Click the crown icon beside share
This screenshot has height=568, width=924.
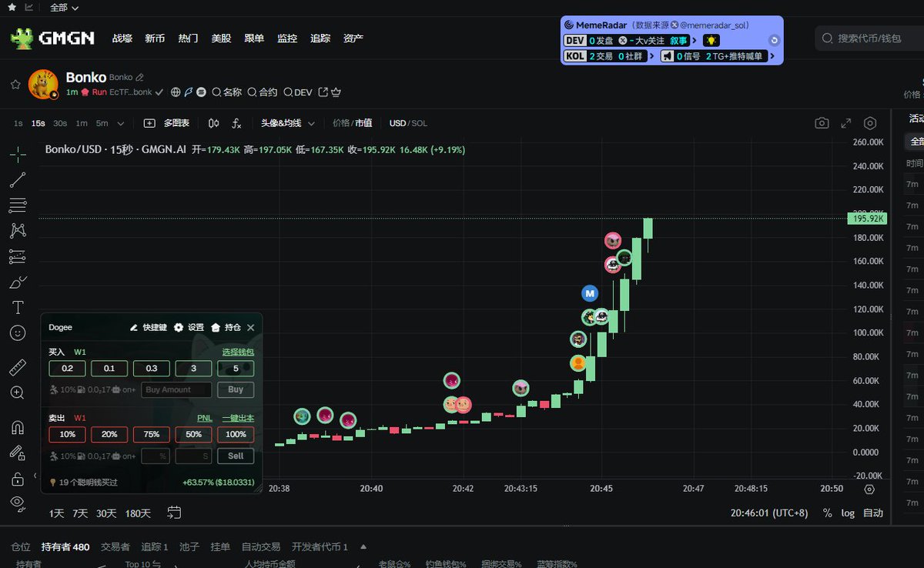point(336,92)
